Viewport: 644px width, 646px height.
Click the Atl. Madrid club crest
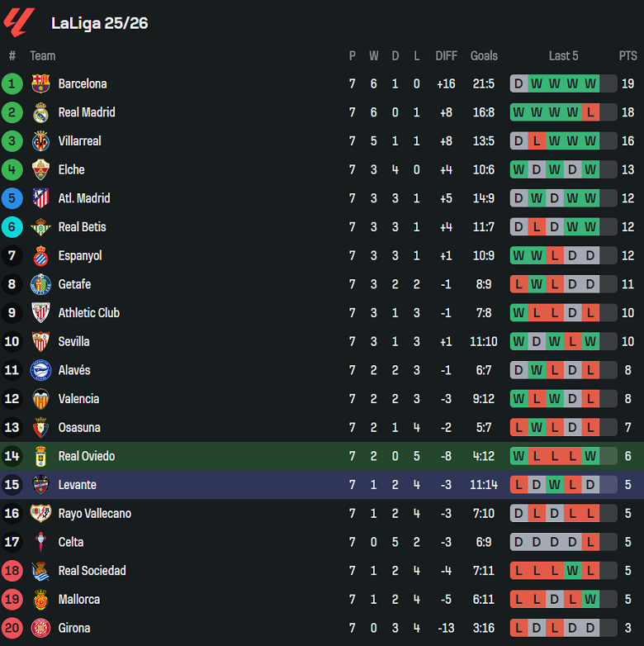pos(40,198)
